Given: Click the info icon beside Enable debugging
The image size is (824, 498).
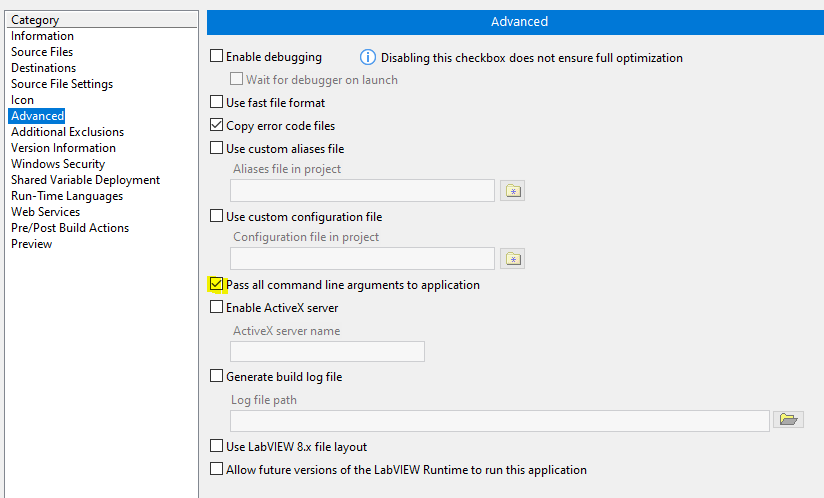Looking at the screenshot, I should tap(368, 57).
